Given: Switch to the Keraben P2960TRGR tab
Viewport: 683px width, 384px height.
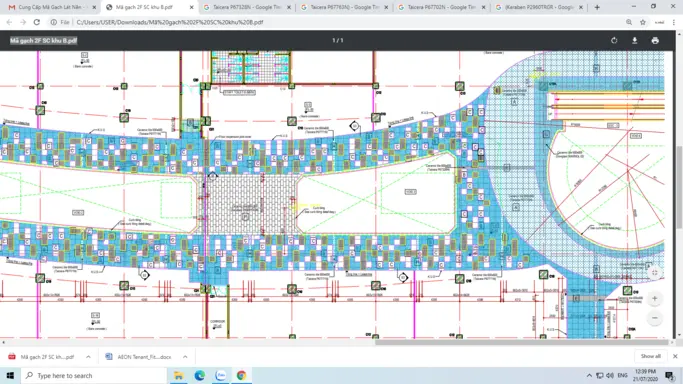Looking at the screenshot, I should click(539, 7).
